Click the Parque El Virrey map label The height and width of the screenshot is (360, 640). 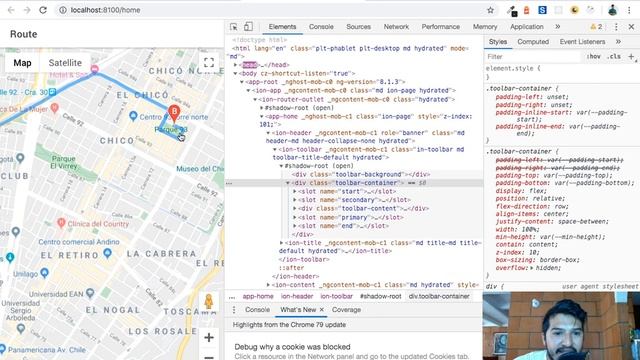click(64, 162)
